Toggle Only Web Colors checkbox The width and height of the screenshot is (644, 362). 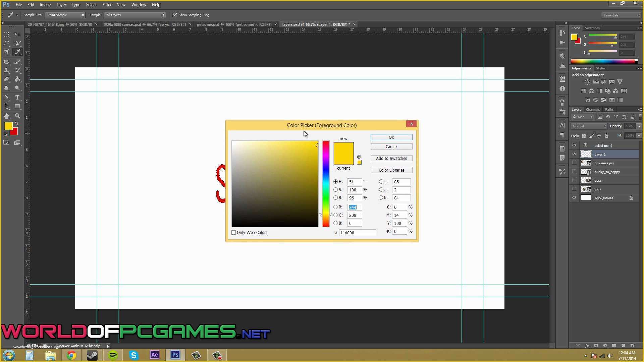[233, 232]
